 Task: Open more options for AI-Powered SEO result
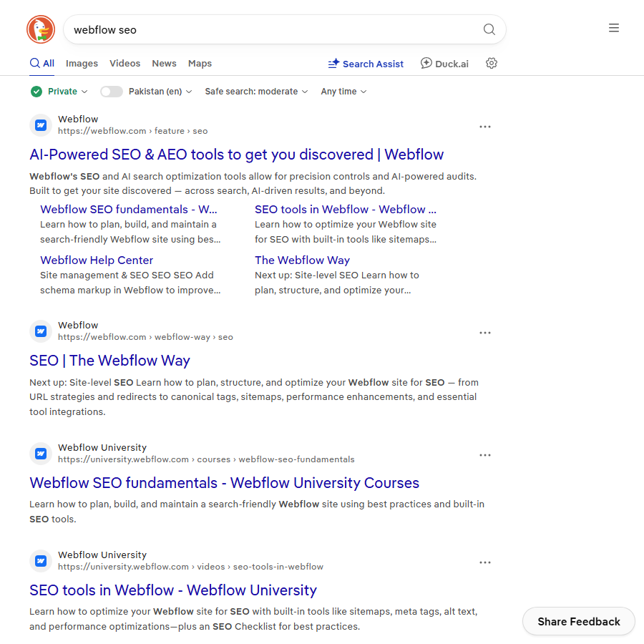coord(485,127)
